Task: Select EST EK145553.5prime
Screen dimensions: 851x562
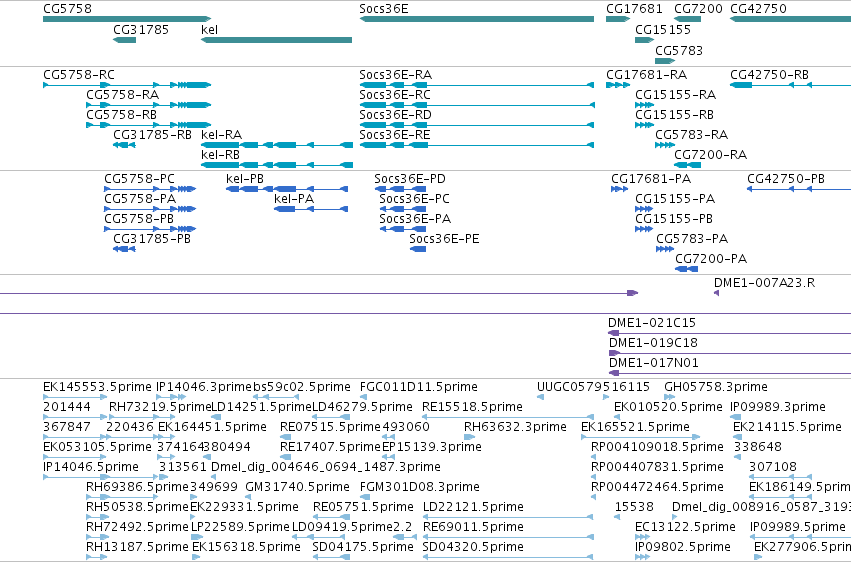Action: 75,397
